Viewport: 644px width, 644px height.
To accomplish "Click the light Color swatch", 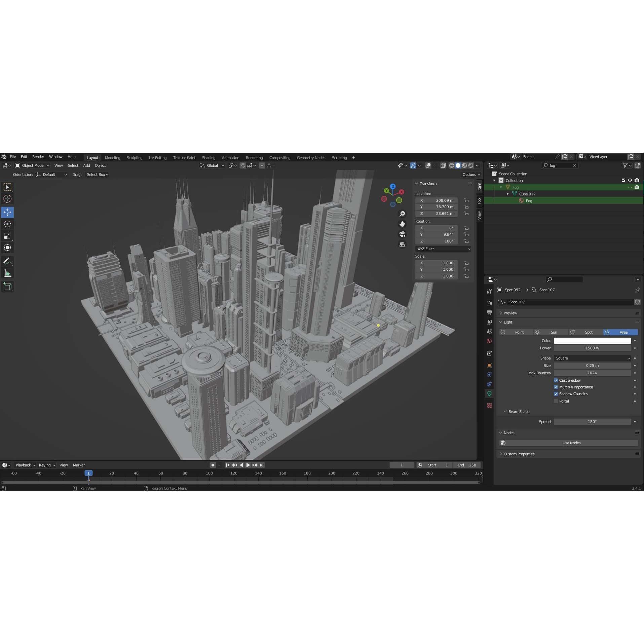I will coord(593,340).
